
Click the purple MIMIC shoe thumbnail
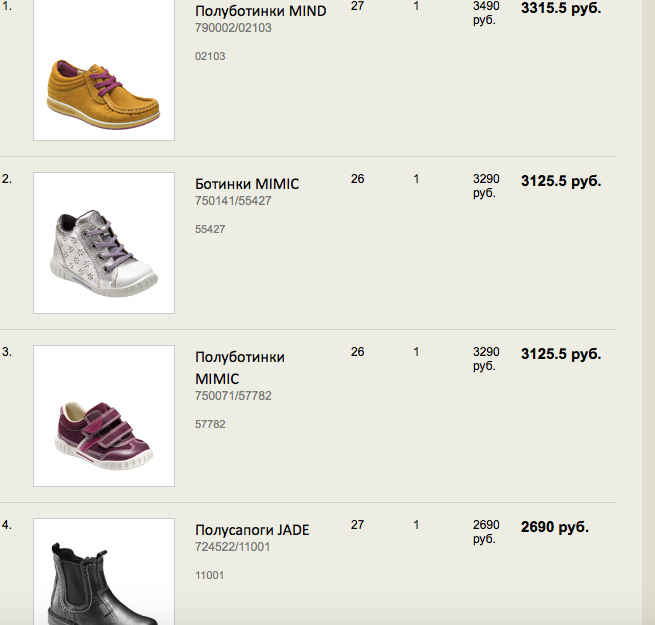pos(104,416)
